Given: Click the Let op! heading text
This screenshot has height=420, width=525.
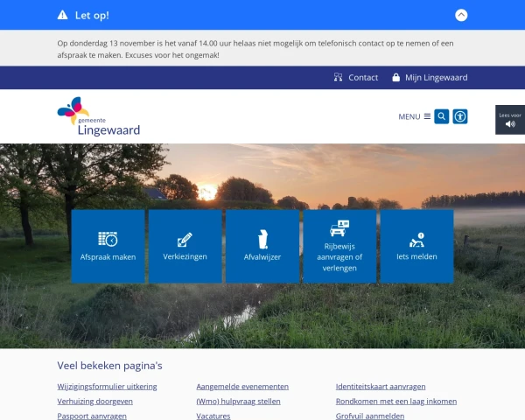Looking at the screenshot, I should pyautogui.click(x=92, y=15).
